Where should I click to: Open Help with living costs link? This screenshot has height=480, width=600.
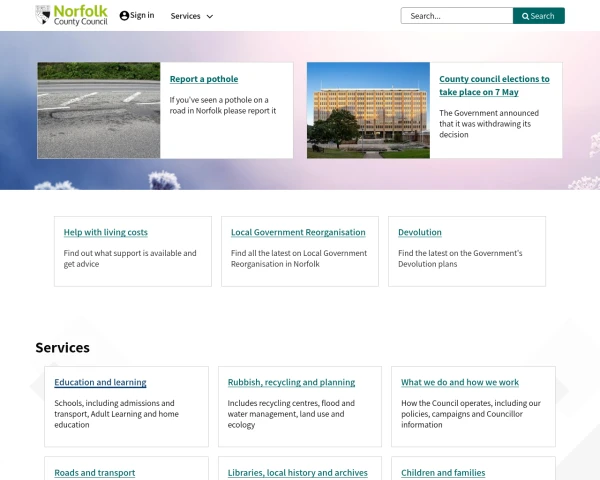pos(105,232)
